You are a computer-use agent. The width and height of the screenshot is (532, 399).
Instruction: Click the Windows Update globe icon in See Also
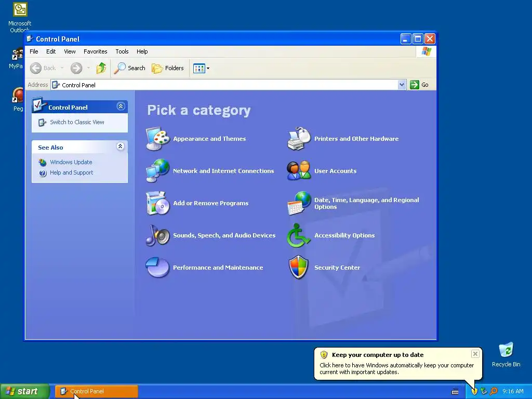[x=43, y=162]
